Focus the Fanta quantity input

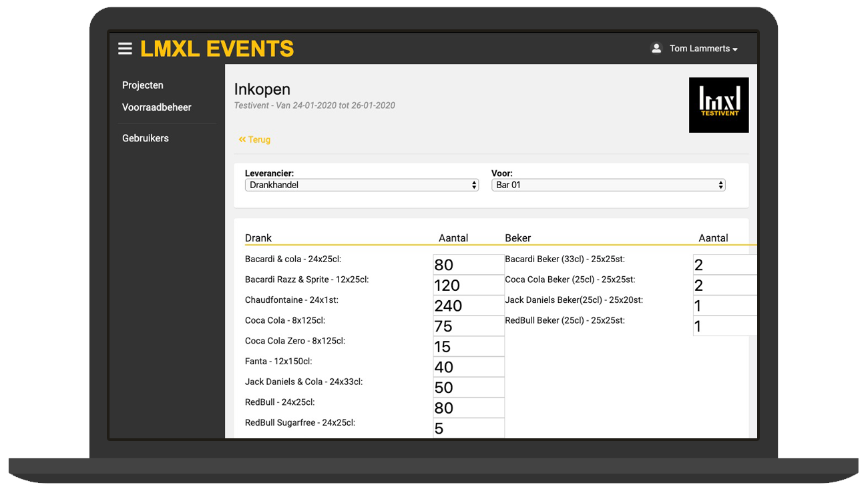[x=468, y=367]
